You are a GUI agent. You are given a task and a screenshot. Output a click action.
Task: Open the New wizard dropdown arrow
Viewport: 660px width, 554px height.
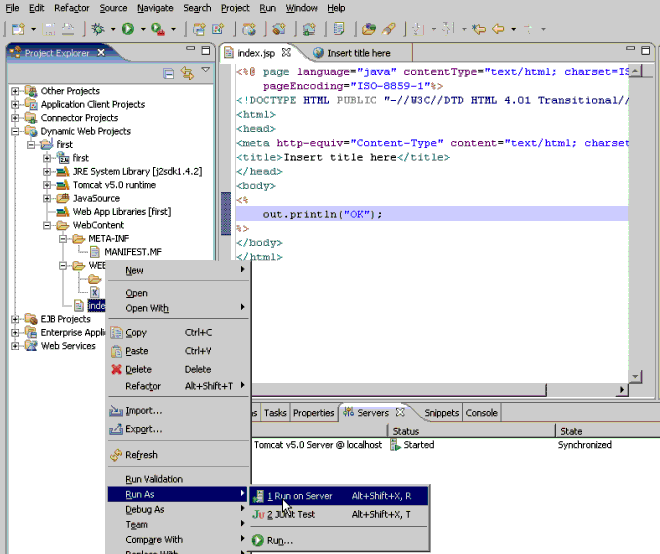point(33,29)
